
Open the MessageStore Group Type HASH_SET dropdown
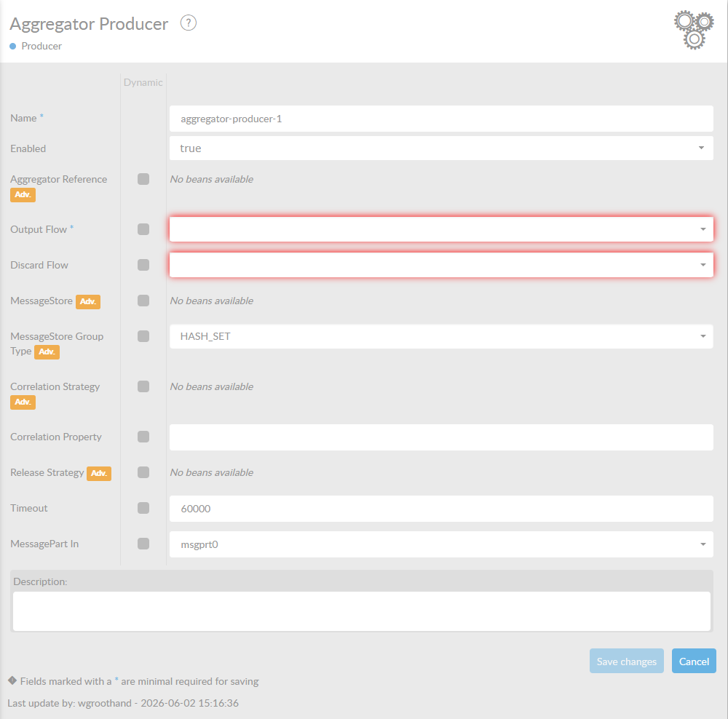441,336
